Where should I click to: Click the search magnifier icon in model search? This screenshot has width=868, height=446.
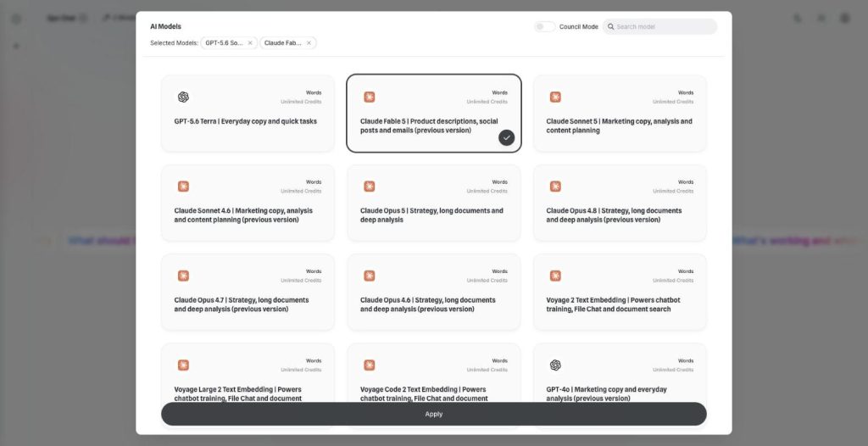point(610,26)
